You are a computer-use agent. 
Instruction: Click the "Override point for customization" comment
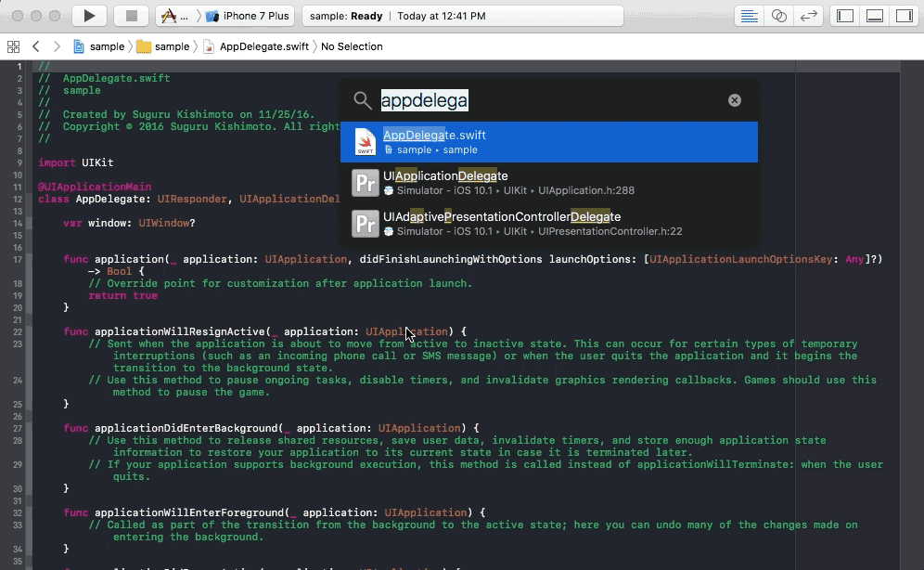click(x=280, y=283)
